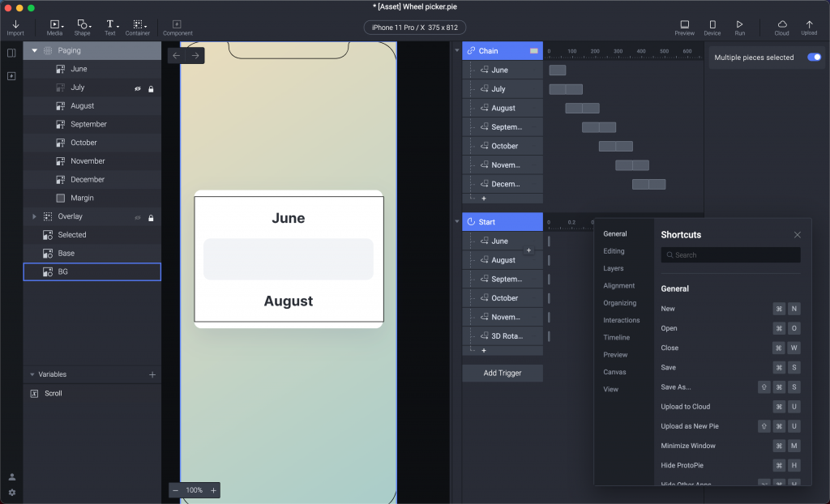The image size is (830, 504).
Task: Open the Interactions shortcuts category
Action: [x=622, y=320]
